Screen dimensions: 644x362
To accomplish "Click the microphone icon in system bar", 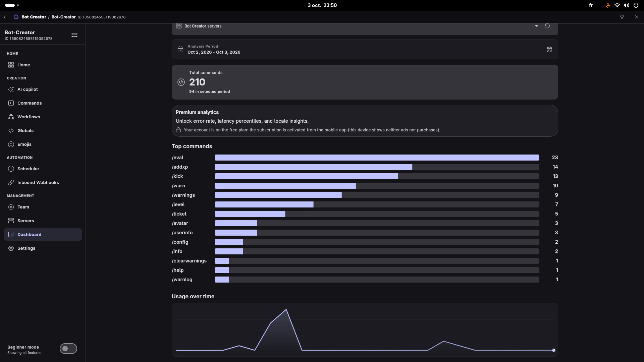I will pyautogui.click(x=607, y=5).
